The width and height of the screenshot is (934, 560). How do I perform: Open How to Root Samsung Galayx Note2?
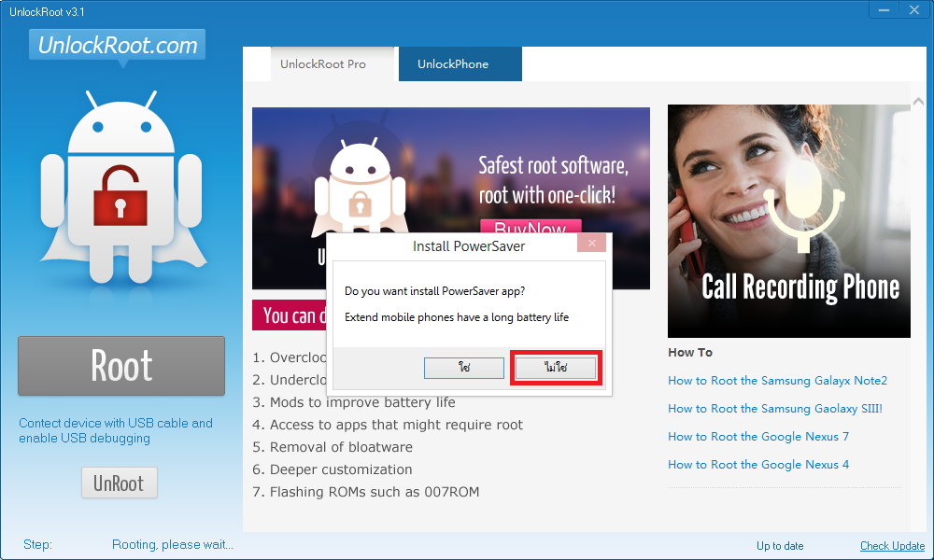[777, 380]
